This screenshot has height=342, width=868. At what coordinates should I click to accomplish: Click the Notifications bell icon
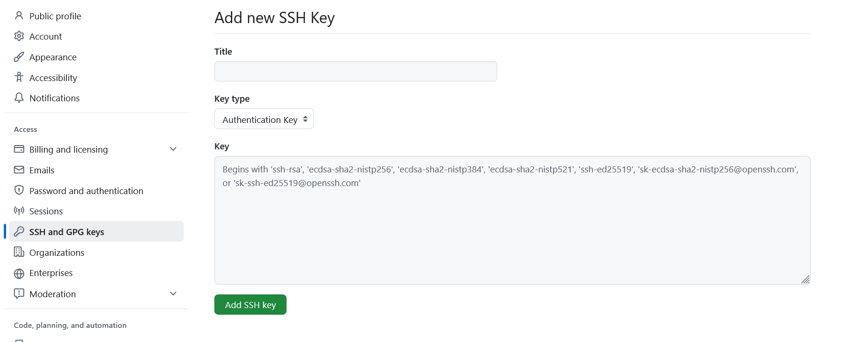tap(19, 98)
